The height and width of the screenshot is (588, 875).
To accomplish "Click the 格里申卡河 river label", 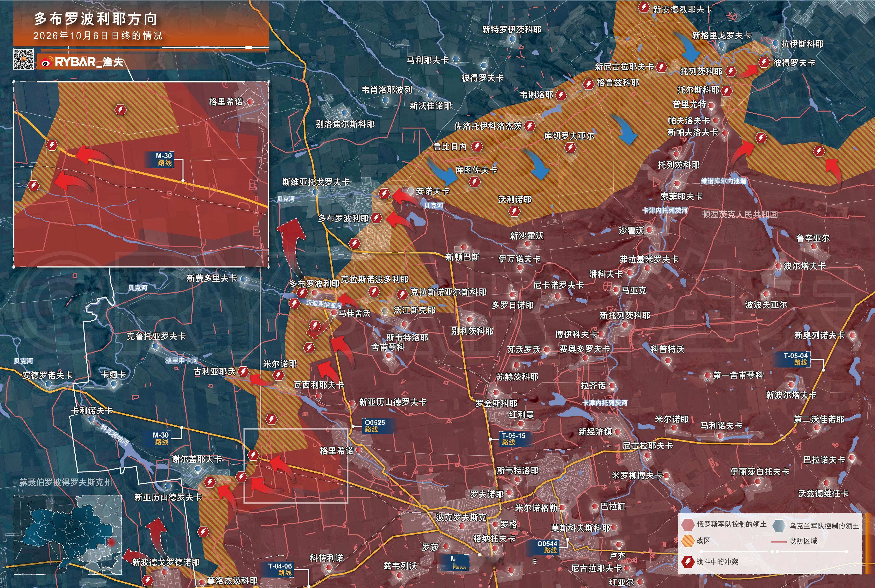I will click(181, 360).
